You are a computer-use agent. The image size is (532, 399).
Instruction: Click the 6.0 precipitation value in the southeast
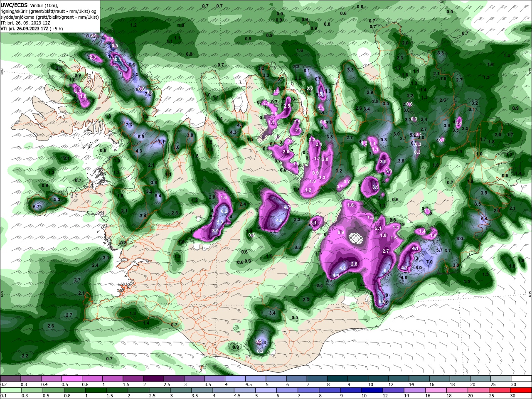coord(419,268)
